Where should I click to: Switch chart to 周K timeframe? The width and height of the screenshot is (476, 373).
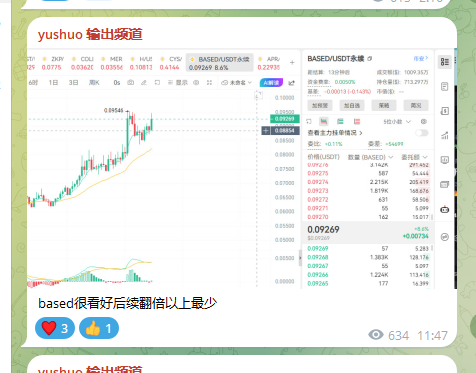(x=94, y=82)
